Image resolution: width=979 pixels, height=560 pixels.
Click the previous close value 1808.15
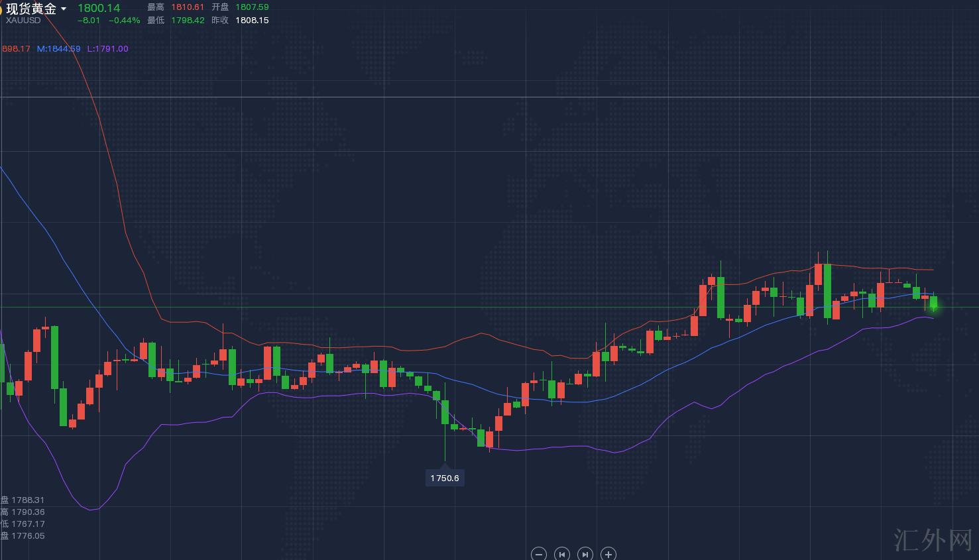tap(252, 21)
